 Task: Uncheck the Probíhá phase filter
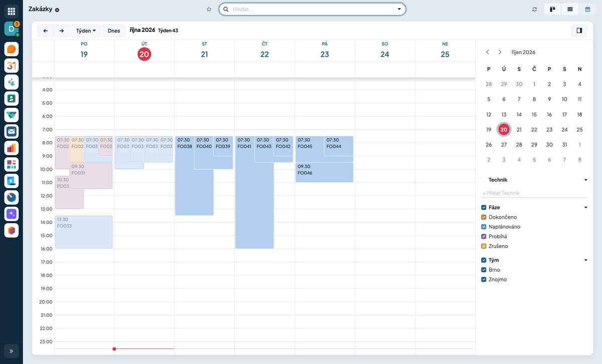tap(484, 237)
